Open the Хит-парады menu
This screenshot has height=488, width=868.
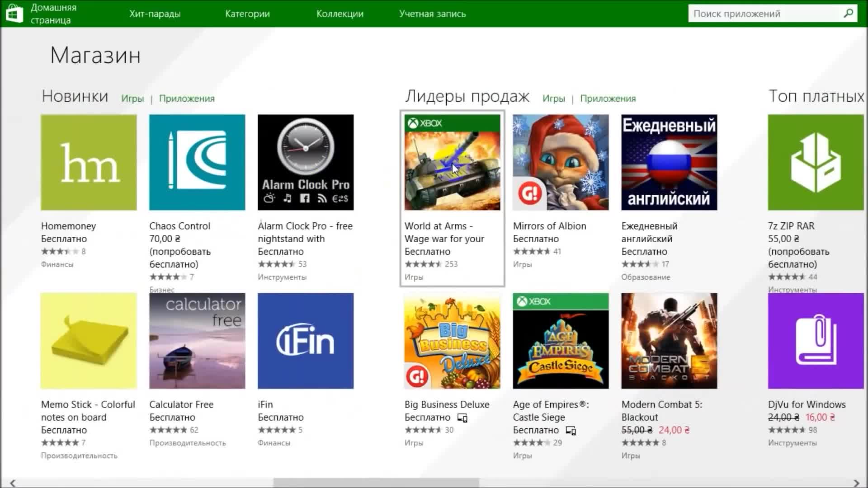coord(155,14)
